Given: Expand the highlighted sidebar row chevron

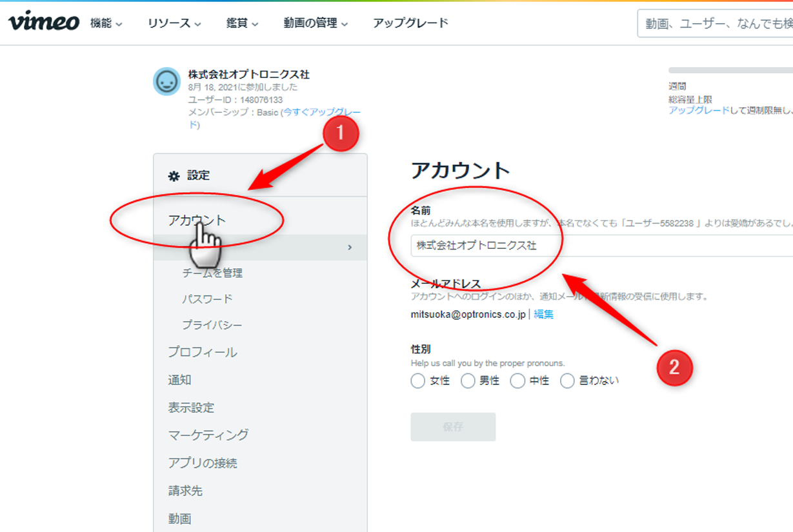Looking at the screenshot, I should (x=350, y=247).
